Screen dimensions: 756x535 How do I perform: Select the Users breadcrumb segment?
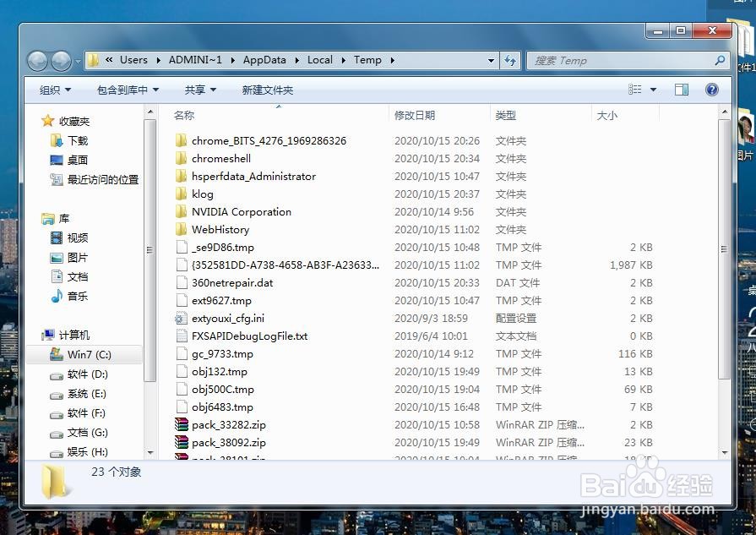[x=133, y=60]
